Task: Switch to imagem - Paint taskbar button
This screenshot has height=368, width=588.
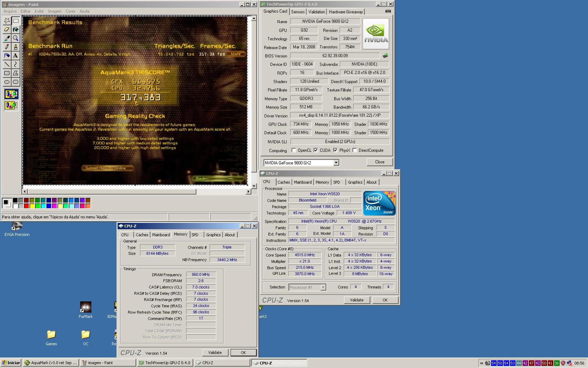Action: tap(108, 363)
